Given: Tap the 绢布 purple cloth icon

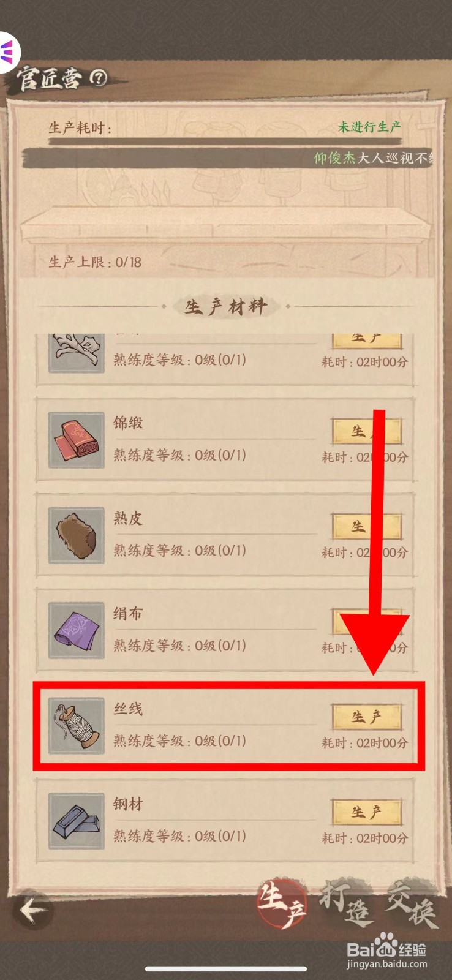Looking at the screenshot, I should click(76, 631).
